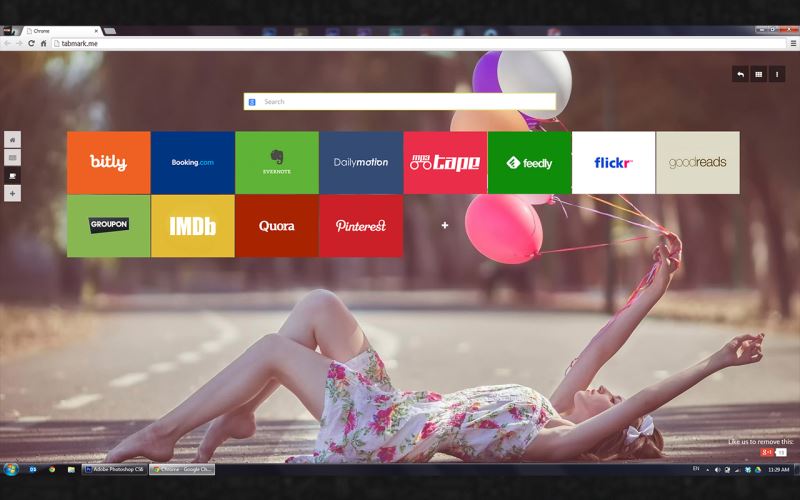The width and height of the screenshot is (800, 500).
Task: Click the goodreads tile
Action: 697,162
